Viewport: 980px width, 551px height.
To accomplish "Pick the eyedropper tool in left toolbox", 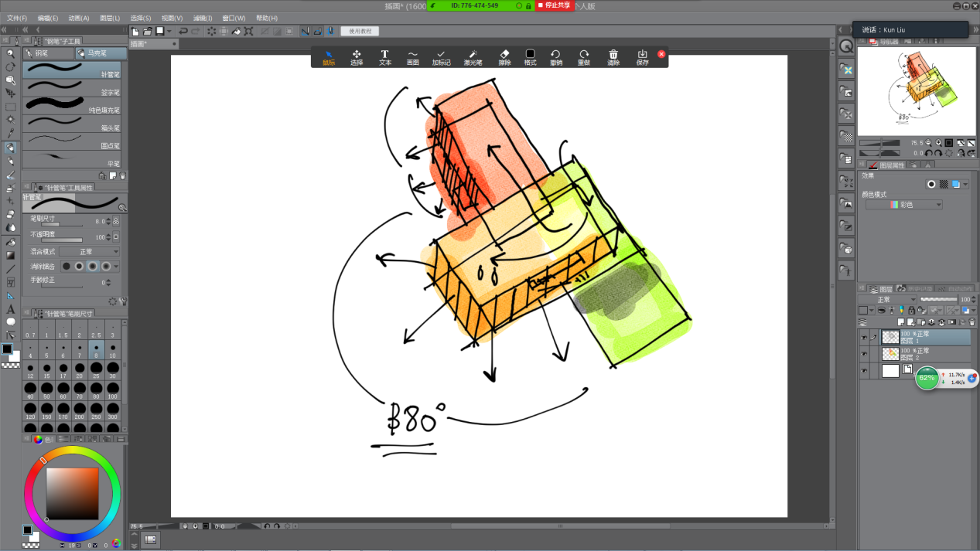I will (11, 134).
